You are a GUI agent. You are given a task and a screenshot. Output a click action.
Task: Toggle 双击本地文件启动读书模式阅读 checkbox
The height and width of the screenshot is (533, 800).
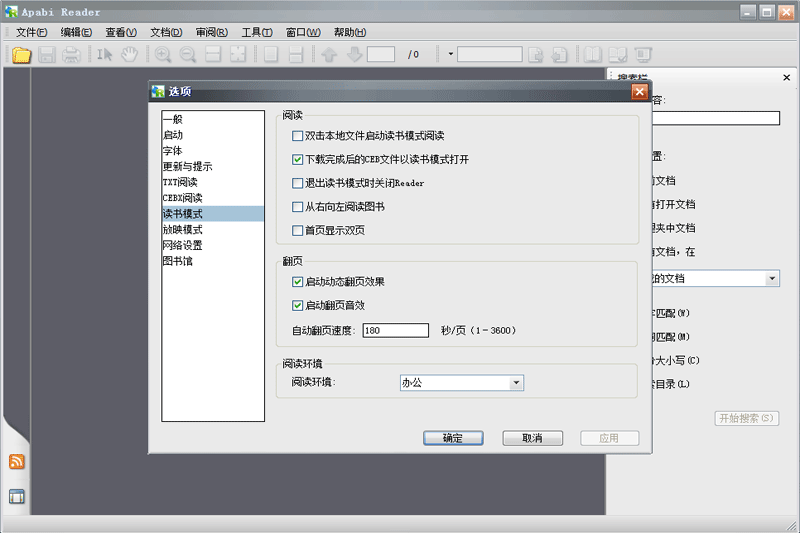pyautogui.click(x=297, y=136)
